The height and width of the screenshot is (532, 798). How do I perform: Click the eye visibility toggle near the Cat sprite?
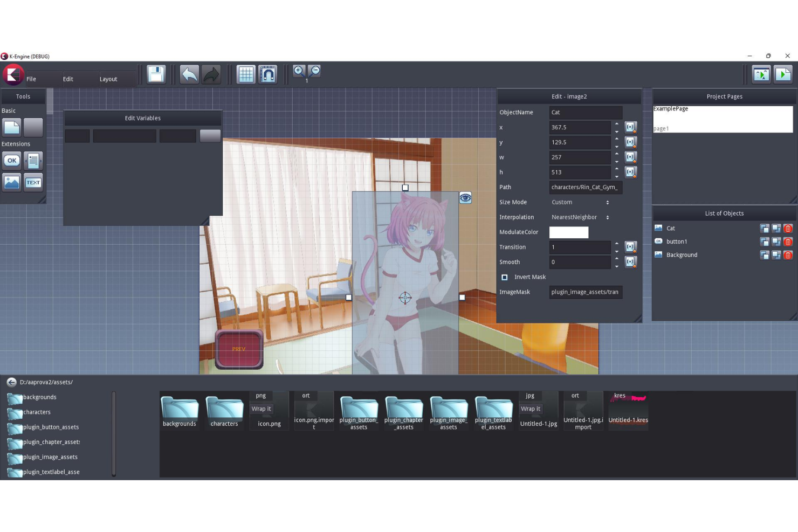[465, 198]
